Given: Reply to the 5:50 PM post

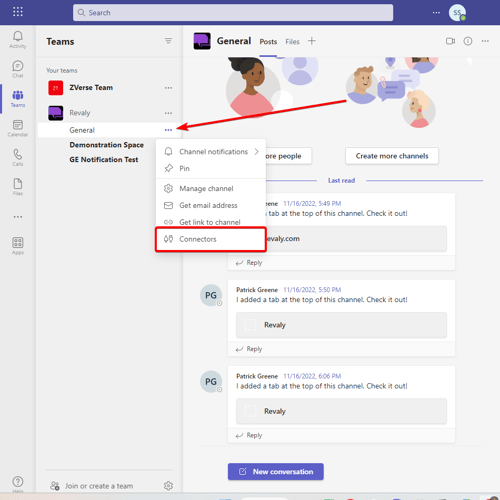Looking at the screenshot, I should coord(249,349).
